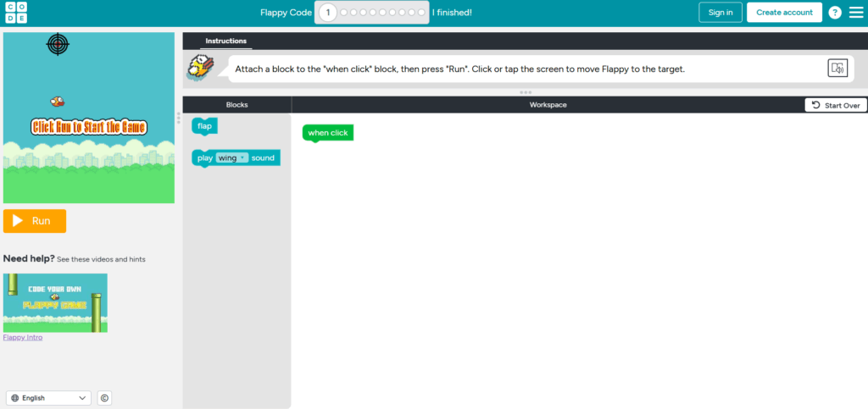The height and width of the screenshot is (409, 868).
Task: Click the copyright icon button
Action: point(104,398)
